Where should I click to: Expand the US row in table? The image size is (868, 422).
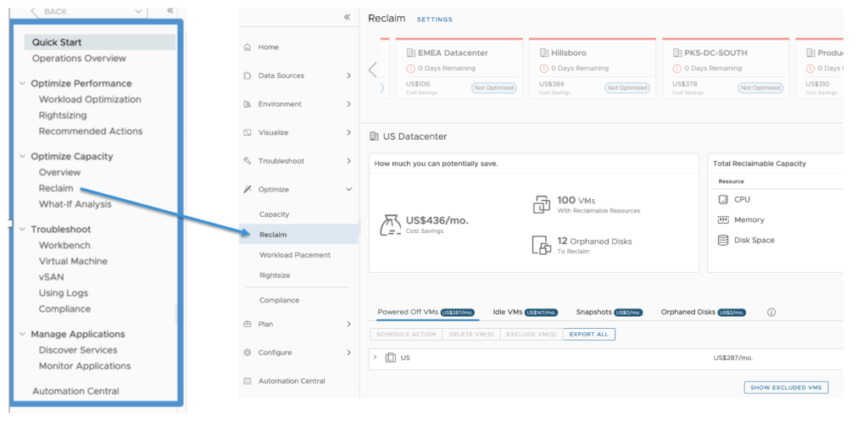pos(376,358)
